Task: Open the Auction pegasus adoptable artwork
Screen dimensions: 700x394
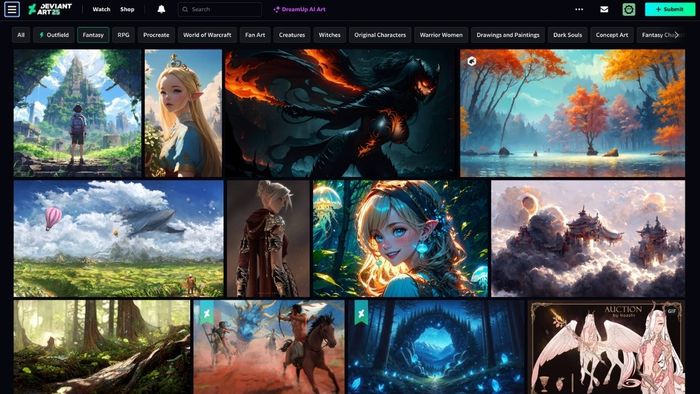Action: click(x=606, y=347)
